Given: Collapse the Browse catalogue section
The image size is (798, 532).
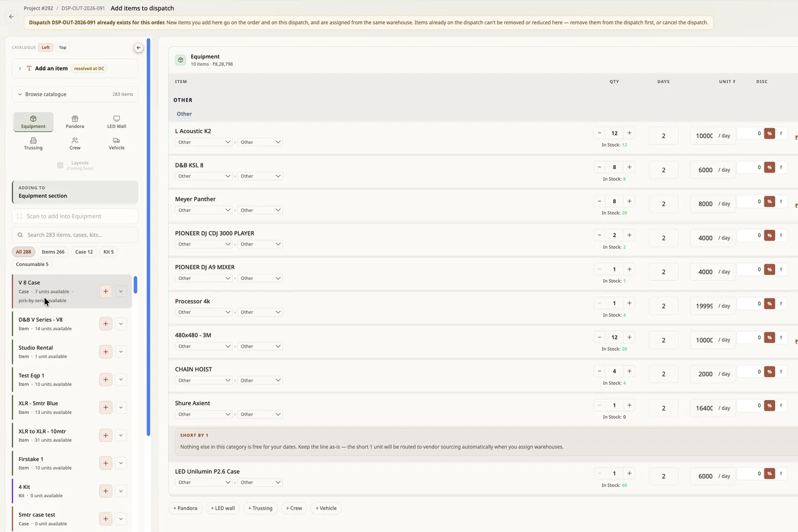Looking at the screenshot, I should point(75,94).
